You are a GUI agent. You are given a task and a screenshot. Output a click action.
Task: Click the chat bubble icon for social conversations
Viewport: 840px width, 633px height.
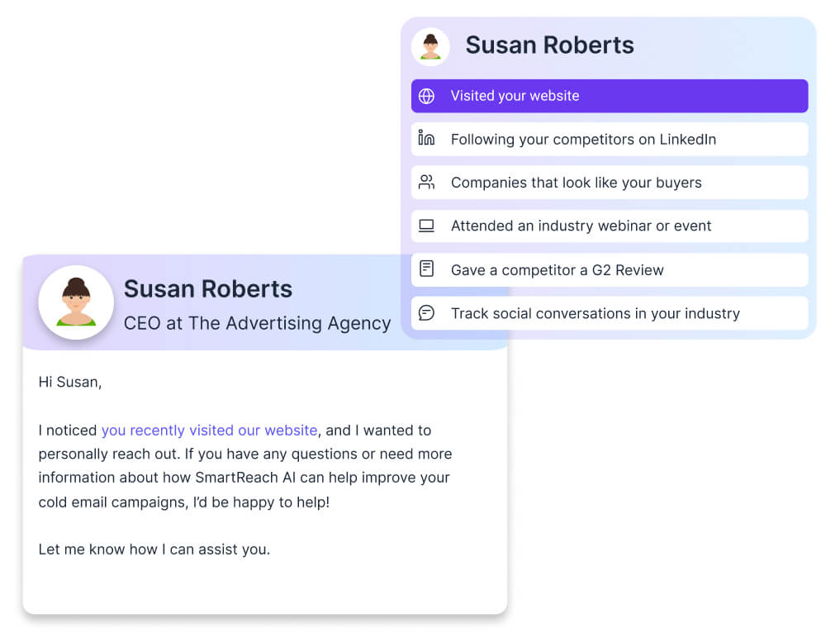[426, 312]
